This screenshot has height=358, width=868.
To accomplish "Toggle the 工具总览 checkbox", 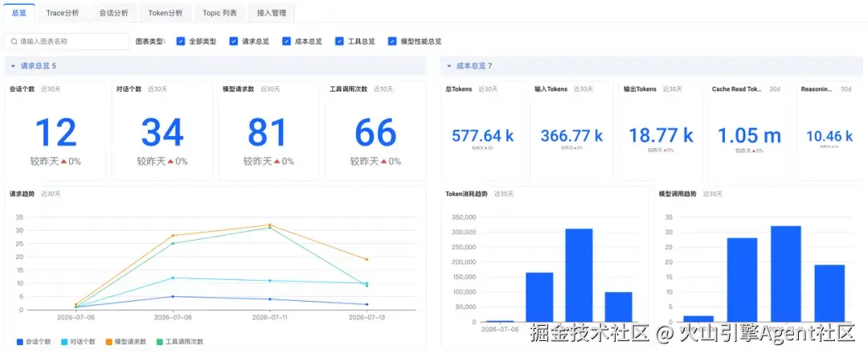I will coord(339,41).
